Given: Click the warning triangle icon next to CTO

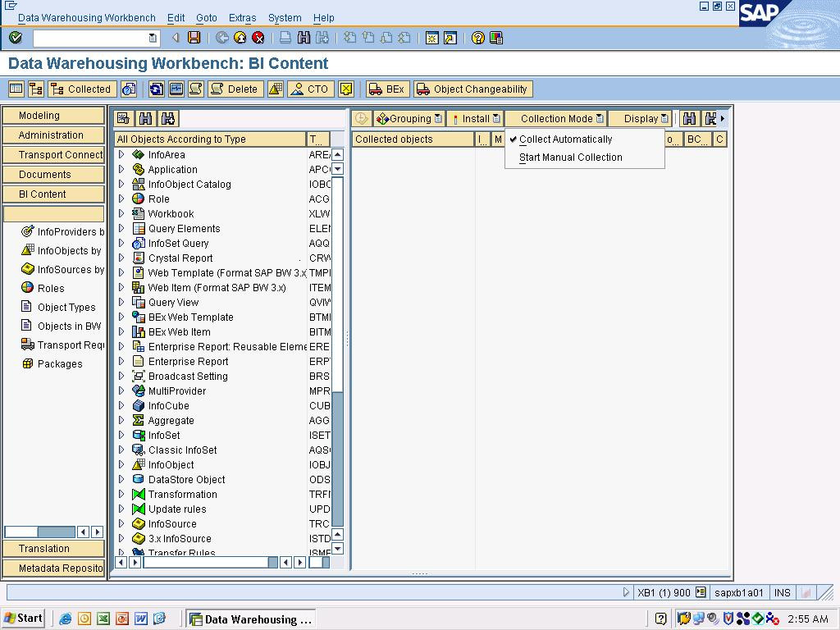Looking at the screenshot, I should (x=276, y=89).
